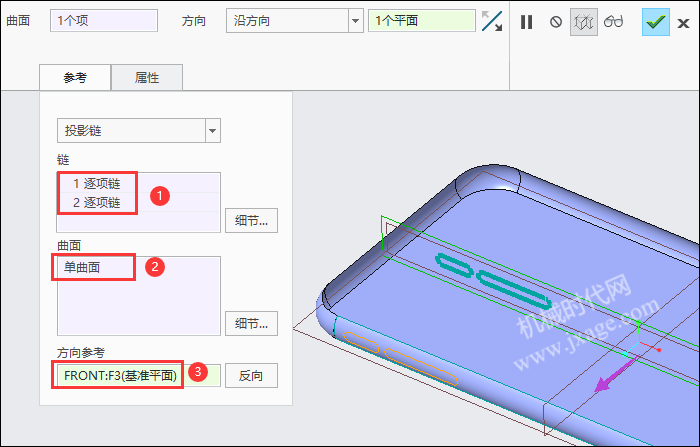This screenshot has height=447, width=700.
Task: Click the 曲面 collector showing 1个项
Action: point(104,21)
